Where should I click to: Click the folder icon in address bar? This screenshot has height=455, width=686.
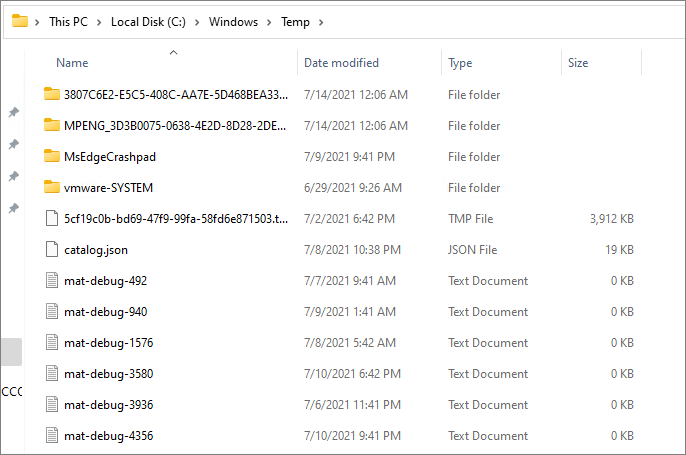[x=20, y=22]
